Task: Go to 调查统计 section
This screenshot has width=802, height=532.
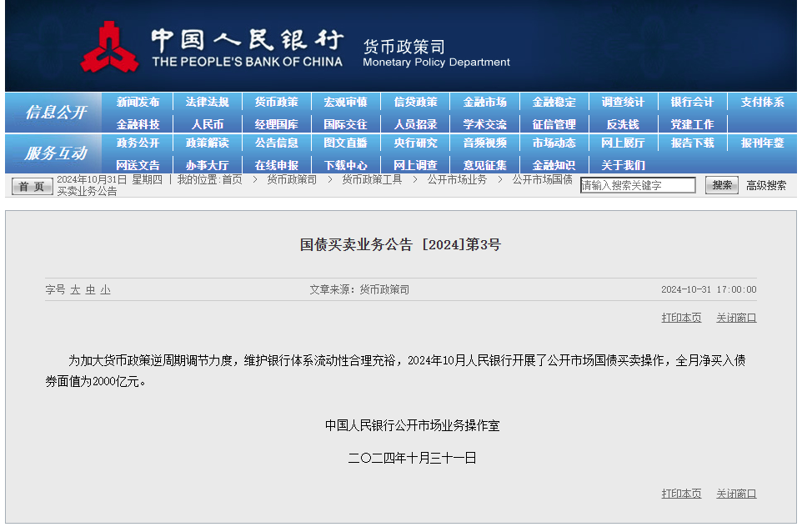Action: point(623,102)
